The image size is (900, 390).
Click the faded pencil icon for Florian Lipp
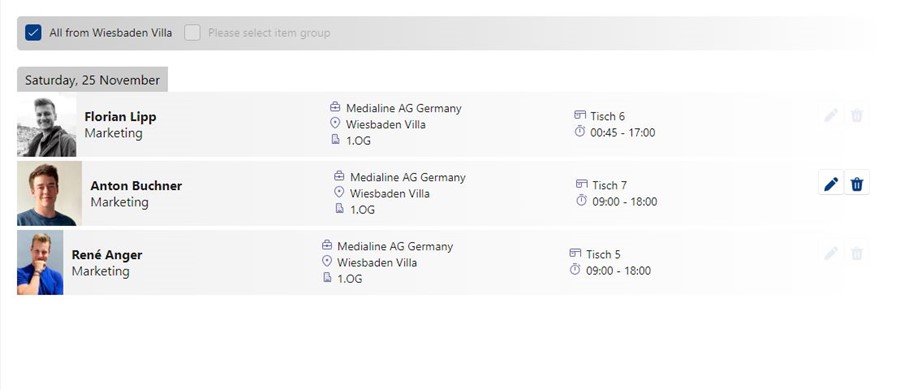click(831, 115)
